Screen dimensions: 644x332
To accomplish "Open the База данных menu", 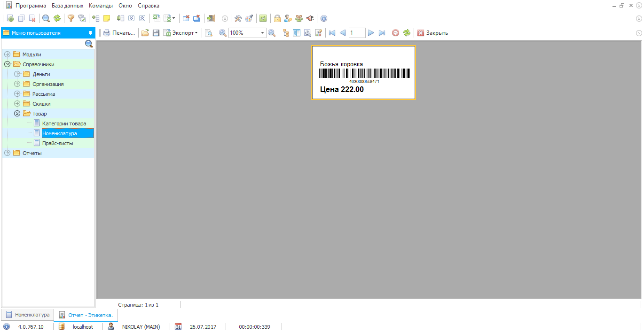I will coord(67,6).
